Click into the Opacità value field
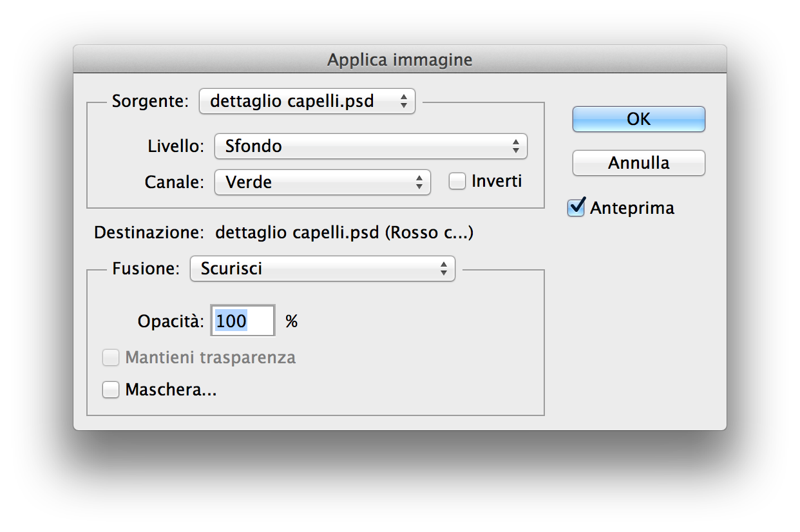 [243, 321]
